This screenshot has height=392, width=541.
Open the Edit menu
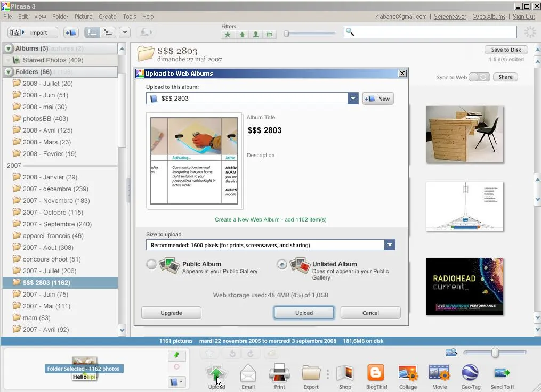pyautogui.click(x=23, y=17)
